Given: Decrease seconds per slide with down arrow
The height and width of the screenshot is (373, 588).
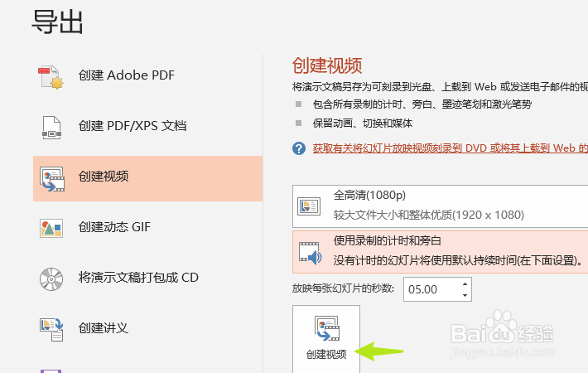Looking at the screenshot, I should 465,295.
